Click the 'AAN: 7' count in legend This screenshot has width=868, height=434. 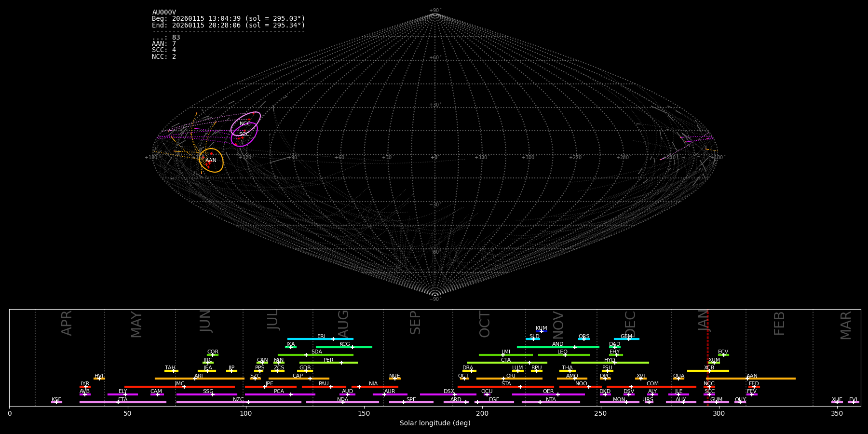pyautogui.click(x=164, y=44)
